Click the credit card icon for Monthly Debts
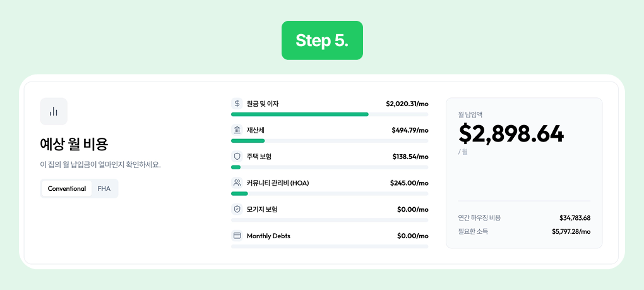Image resolution: width=644 pixels, height=290 pixels. [237, 236]
